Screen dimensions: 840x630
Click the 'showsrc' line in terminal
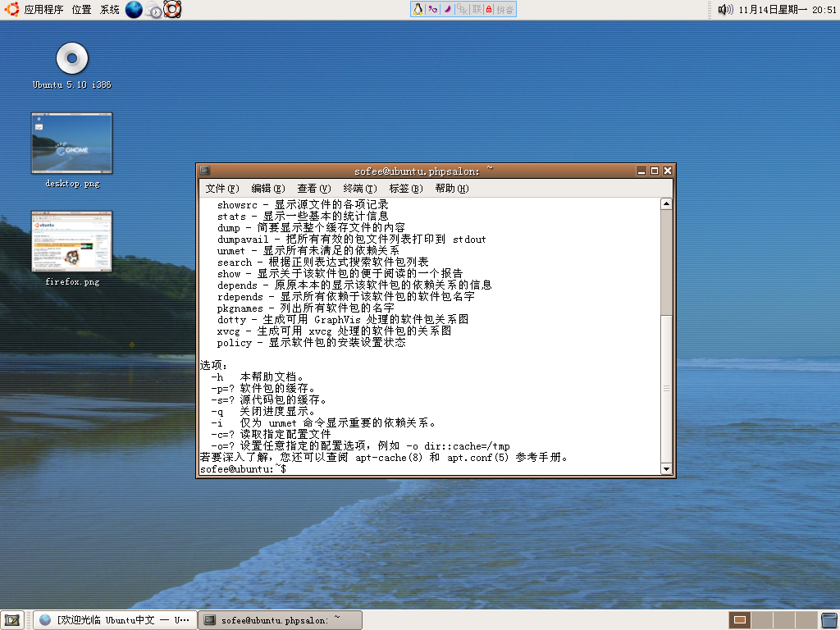(303, 204)
